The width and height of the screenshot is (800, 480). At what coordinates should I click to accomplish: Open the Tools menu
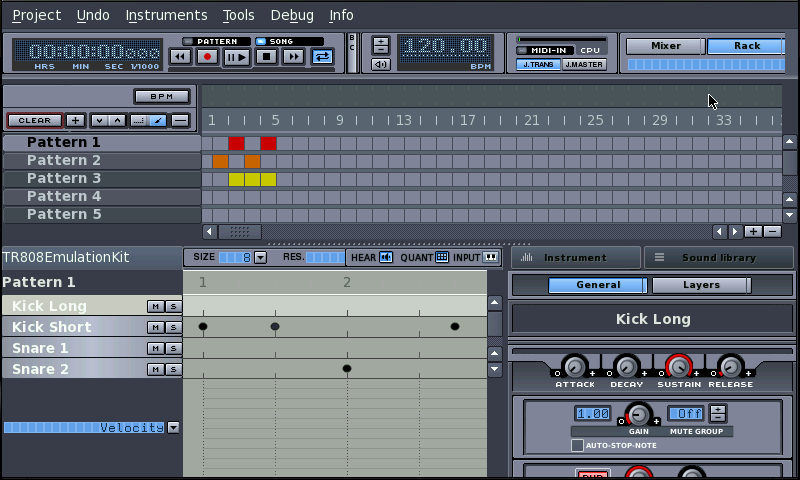[238, 15]
